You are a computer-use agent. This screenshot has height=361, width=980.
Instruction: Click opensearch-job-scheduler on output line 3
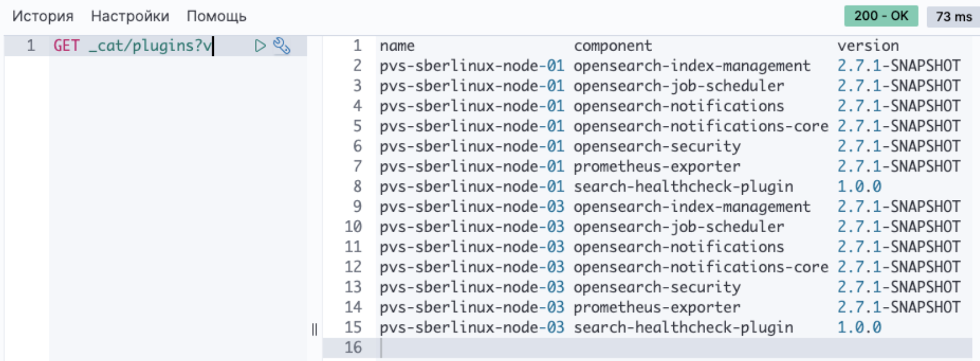pos(679,86)
